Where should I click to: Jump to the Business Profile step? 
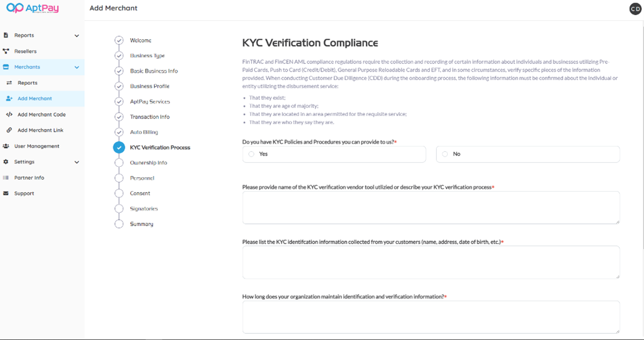149,87
